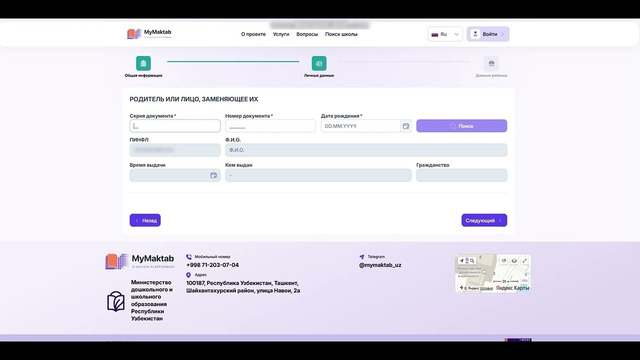This screenshot has height=360, width=640.
Task: Open the @mymaktab_uz Telegram link
Action: point(380,265)
